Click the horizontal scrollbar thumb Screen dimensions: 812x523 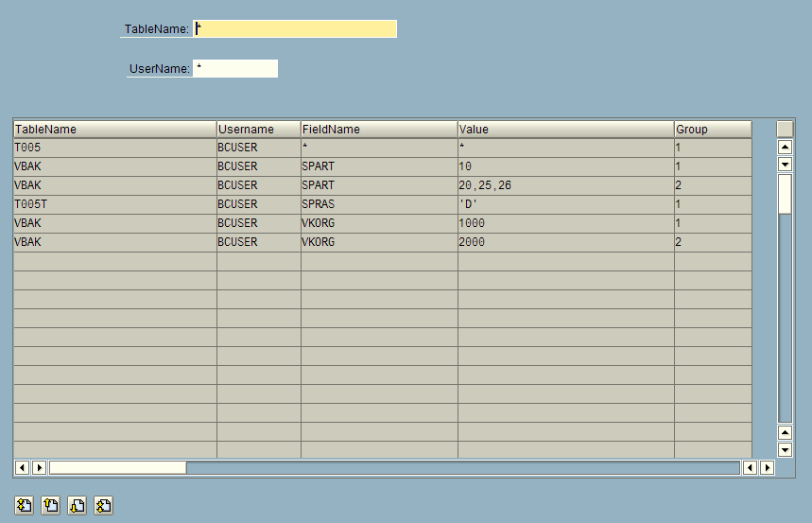pos(118,467)
